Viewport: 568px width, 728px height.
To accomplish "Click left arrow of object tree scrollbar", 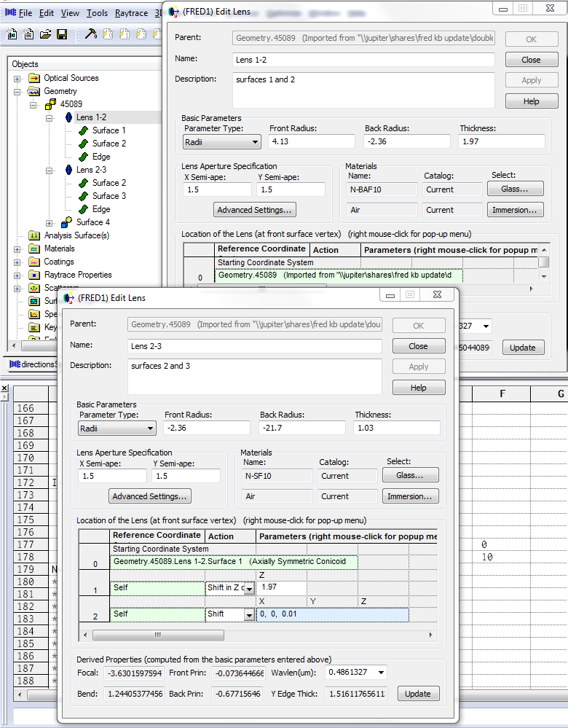I will pyautogui.click(x=14, y=345).
